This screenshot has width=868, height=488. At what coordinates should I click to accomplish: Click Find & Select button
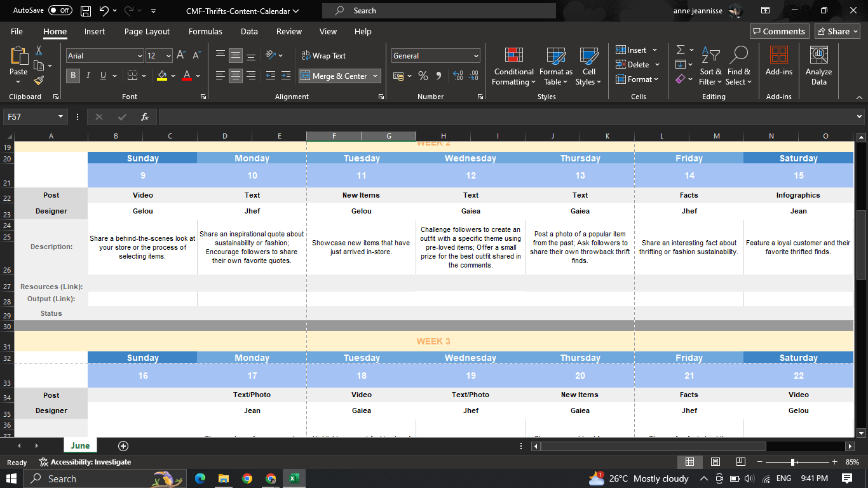coord(739,66)
